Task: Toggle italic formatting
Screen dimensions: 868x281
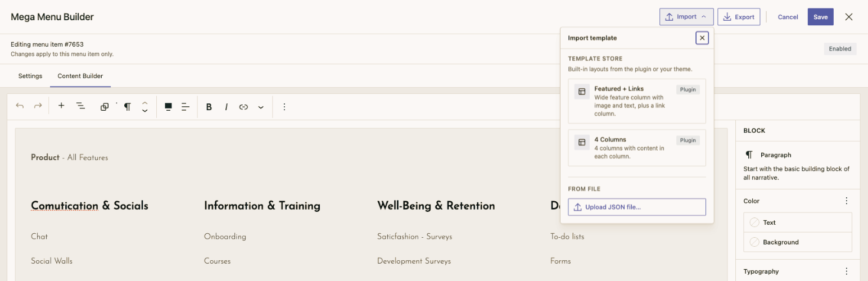Action: 227,107
